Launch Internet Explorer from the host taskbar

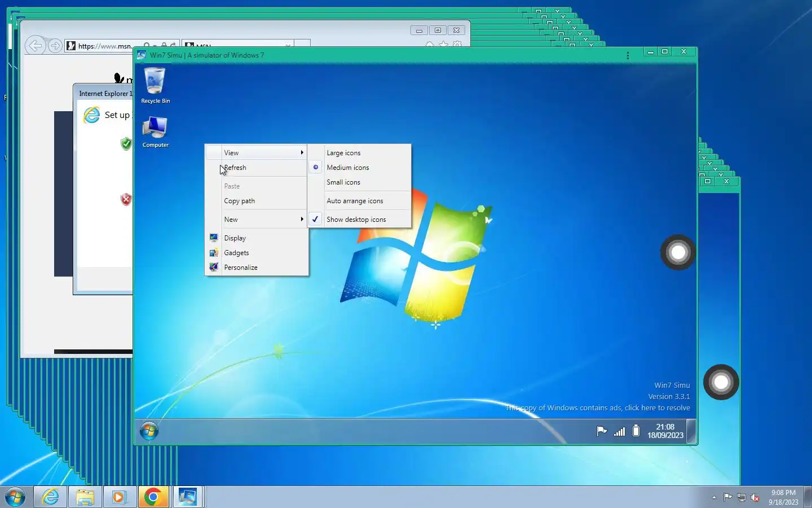pyautogui.click(x=50, y=497)
